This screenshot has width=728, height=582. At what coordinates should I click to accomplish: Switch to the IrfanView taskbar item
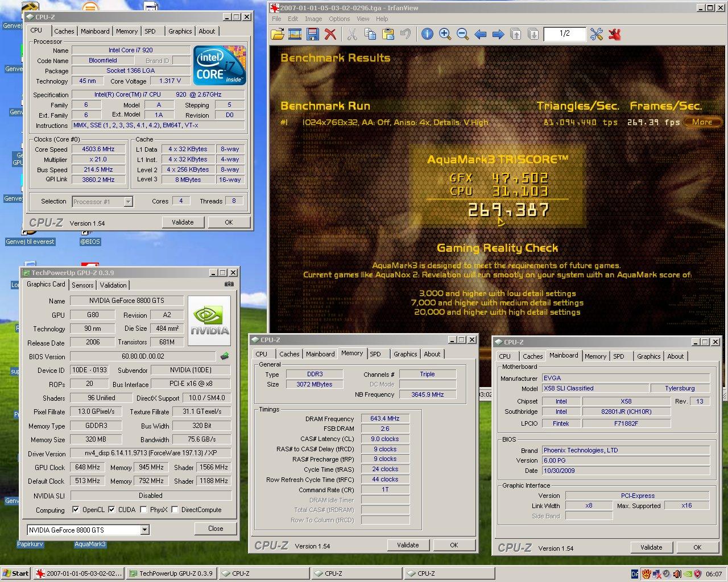click(x=78, y=573)
